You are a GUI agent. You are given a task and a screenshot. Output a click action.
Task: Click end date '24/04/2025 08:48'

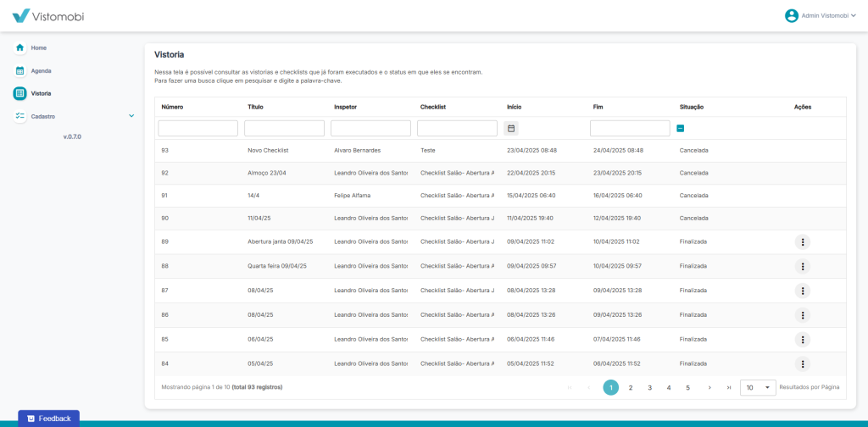pyautogui.click(x=618, y=150)
